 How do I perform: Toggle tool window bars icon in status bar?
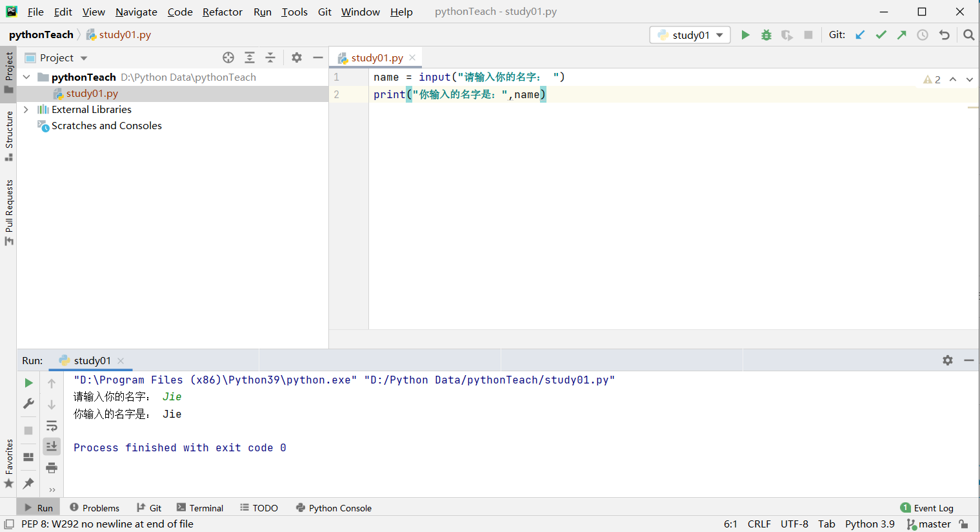[x=9, y=524]
